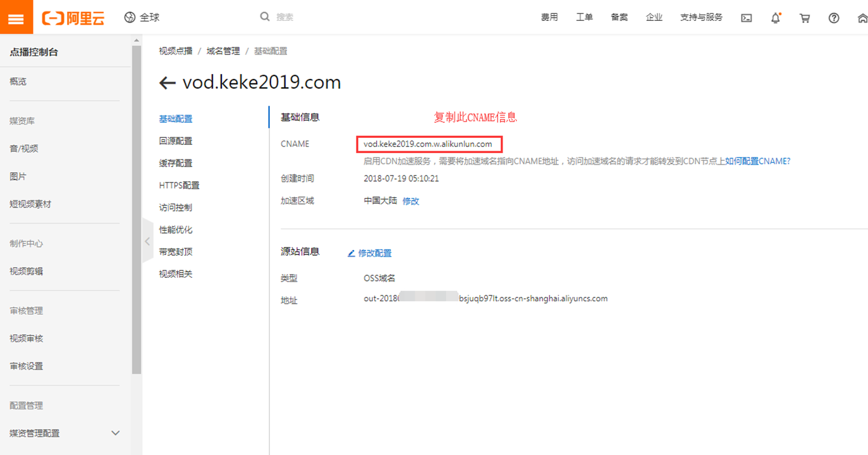Screen dimensions: 868x455
Task: Switch to the 性能优化 tab
Action: (176, 230)
